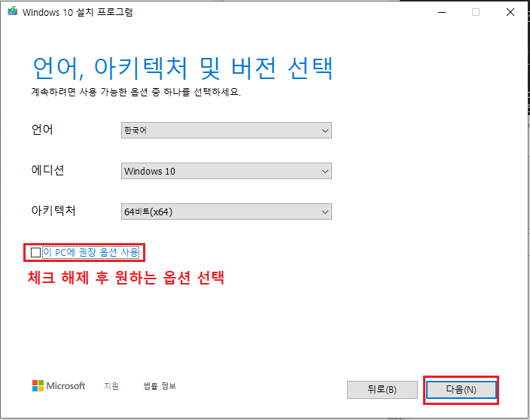Click the 다음(N) button
This screenshot has height=420, width=530.
point(461,390)
